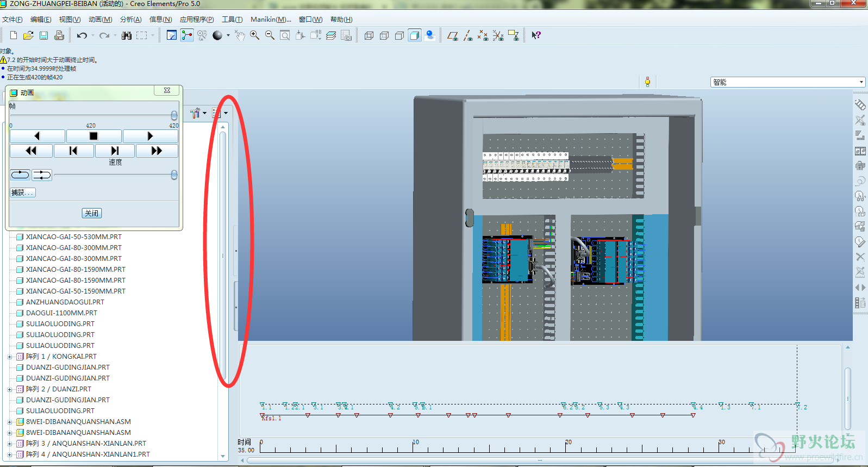Open the 文件(F) menu

pos(12,20)
